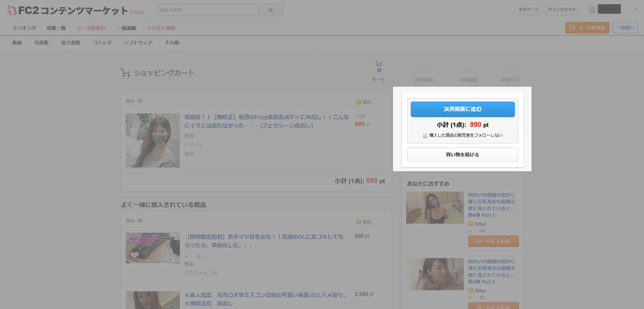Image resolution: width=644 pixels, height=309 pixels.
Task: Click the orange P points icon beside 価格
Action: (358, 101)
